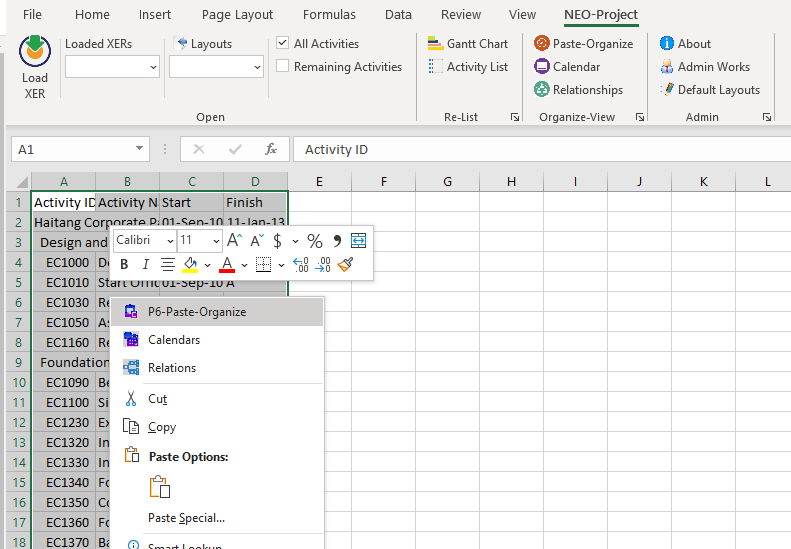Apply accounting number format
Viewport: 791px width, 549px height.
pyautogui.click(x=277, y=240)
